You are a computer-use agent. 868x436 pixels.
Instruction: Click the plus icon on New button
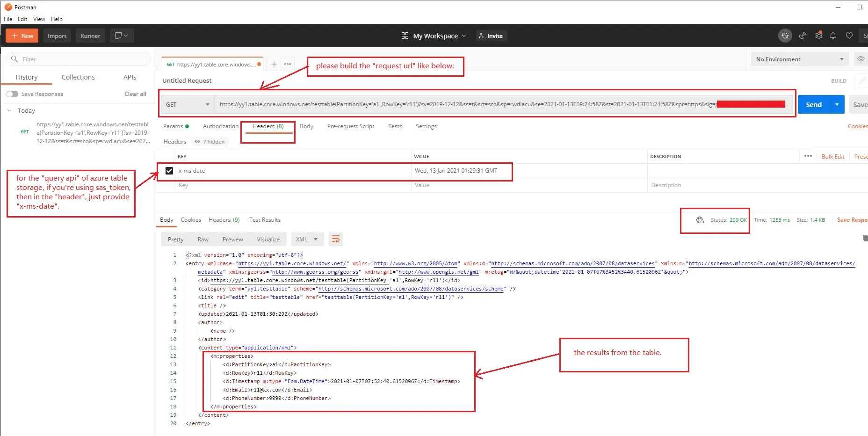tap(14, 36)
